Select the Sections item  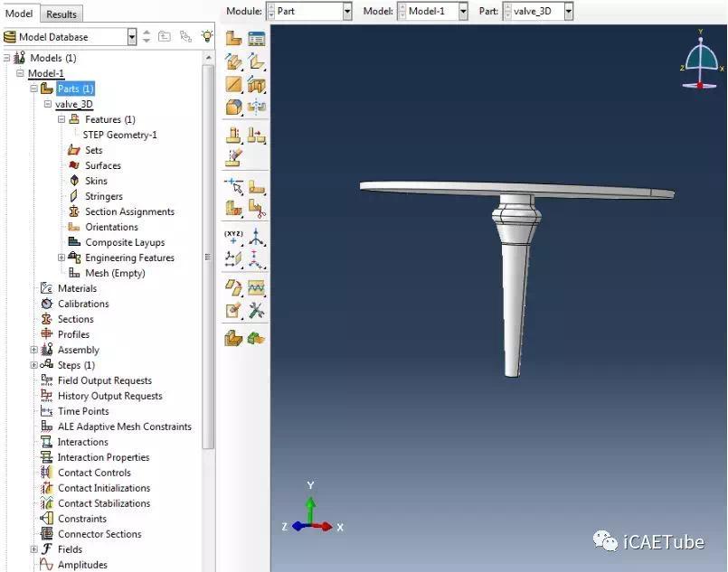point(76,319)
